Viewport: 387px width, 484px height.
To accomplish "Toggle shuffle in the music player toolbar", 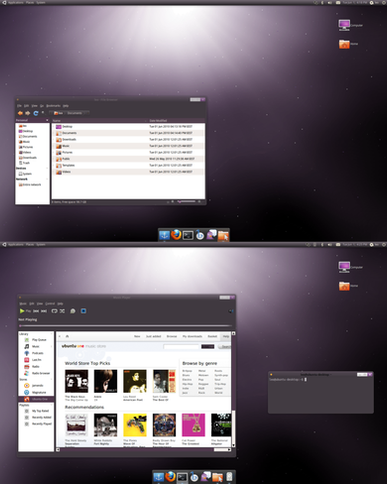I will coord(62,311).
